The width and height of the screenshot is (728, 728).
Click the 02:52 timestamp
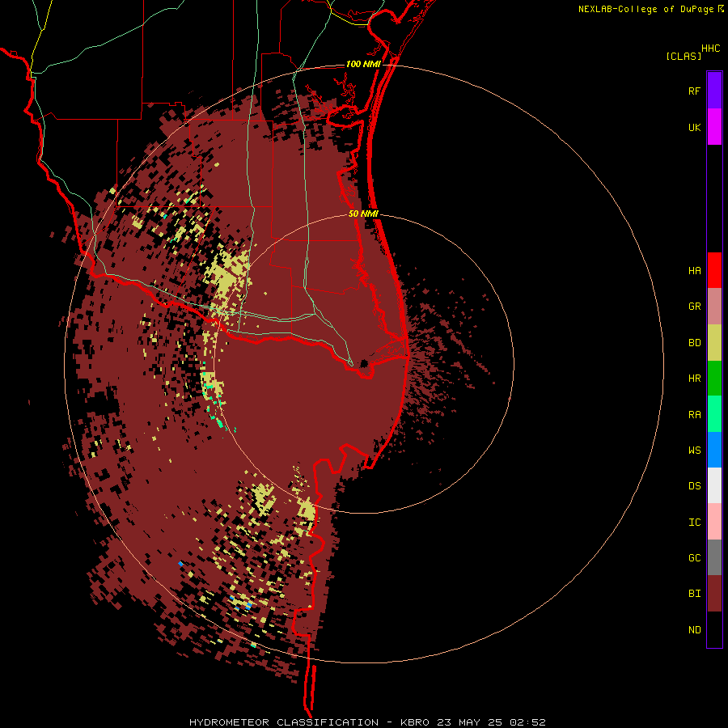pos(527,722)
